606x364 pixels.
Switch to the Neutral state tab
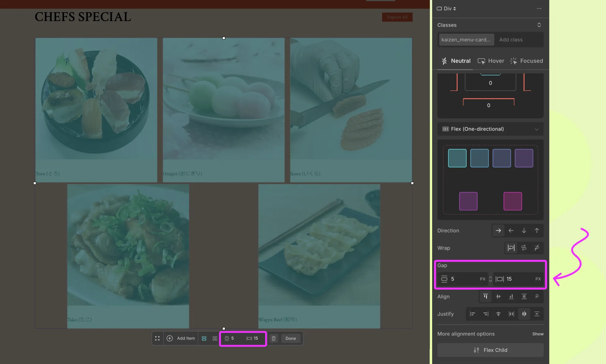pos(456,61)
